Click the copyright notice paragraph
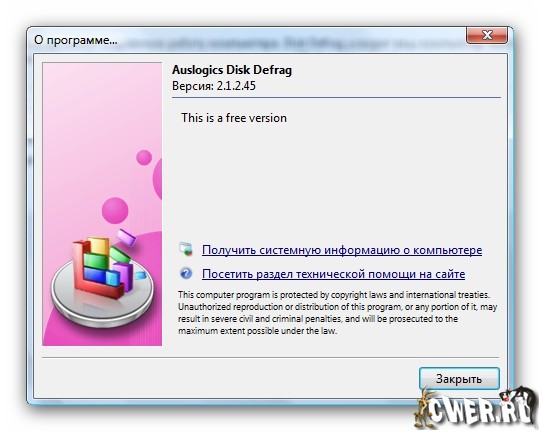This screenshot has height=432, width=541. point(337,313)
